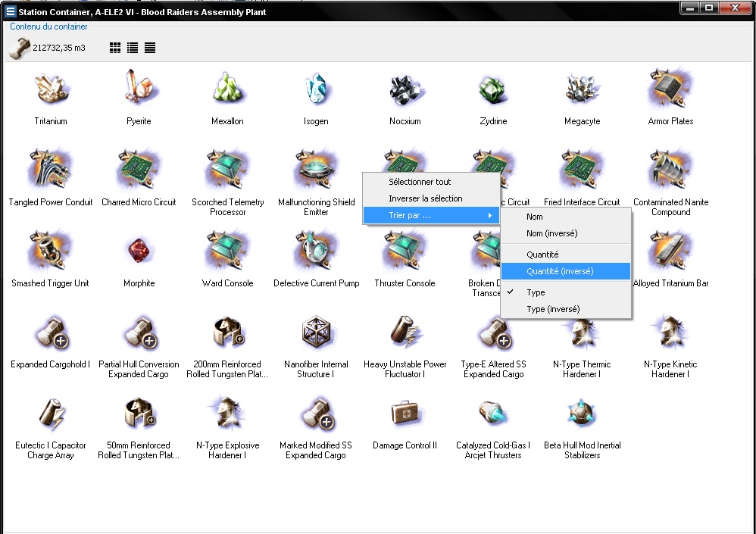The height and width of the screenshot is (534, 756).
Task: Select the Armor Plates salvage icon
Action: tap(670, 88)
